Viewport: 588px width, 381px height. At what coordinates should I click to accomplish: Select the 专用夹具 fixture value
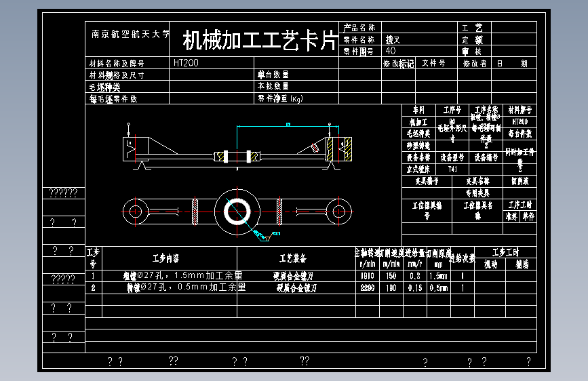point(477,193)
